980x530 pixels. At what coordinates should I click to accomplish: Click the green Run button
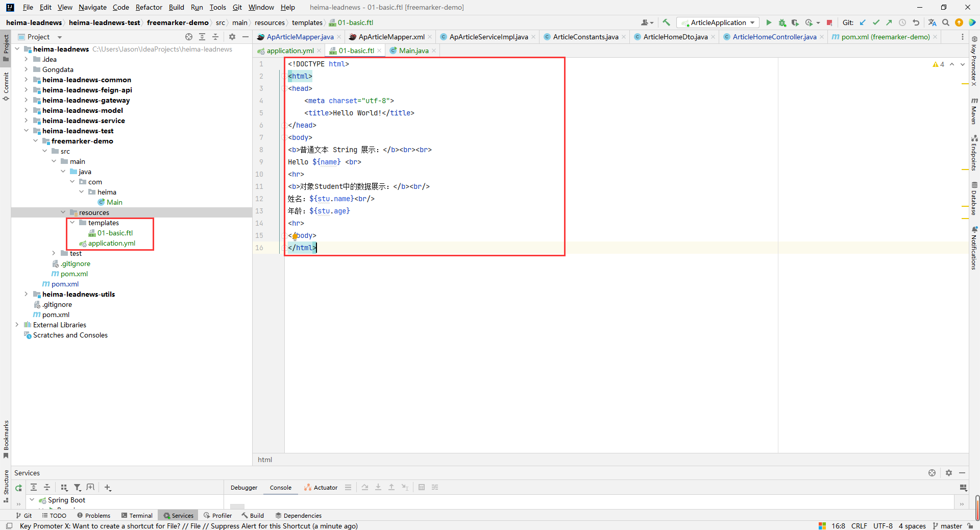[x=769, y=22]
